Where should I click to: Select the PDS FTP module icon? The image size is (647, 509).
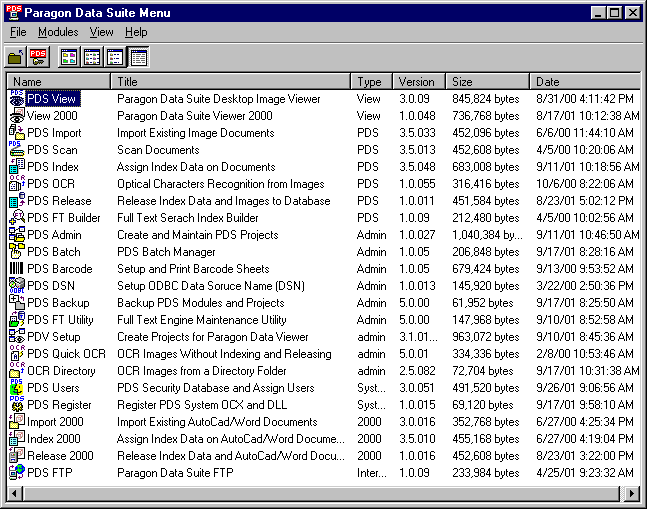17,473
